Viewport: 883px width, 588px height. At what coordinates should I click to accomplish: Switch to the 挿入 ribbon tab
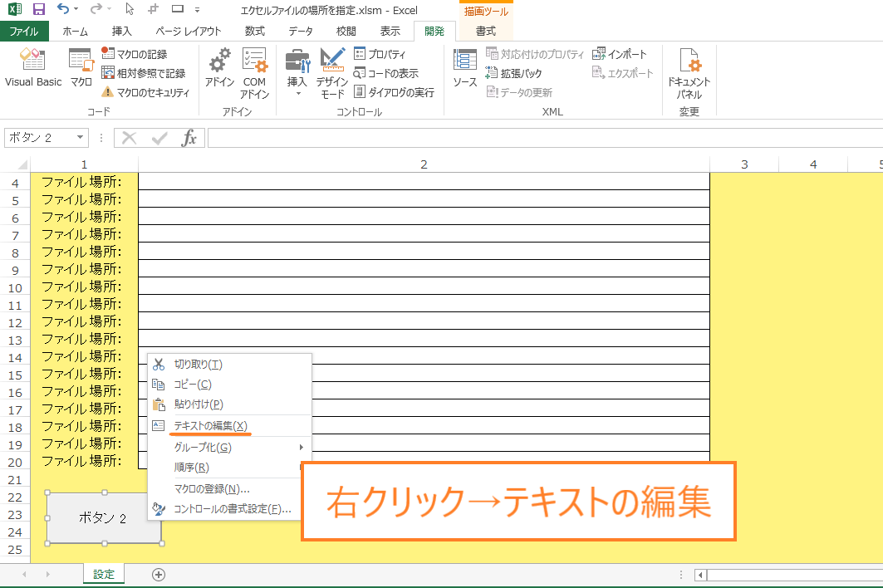click(x=121, y=31)
